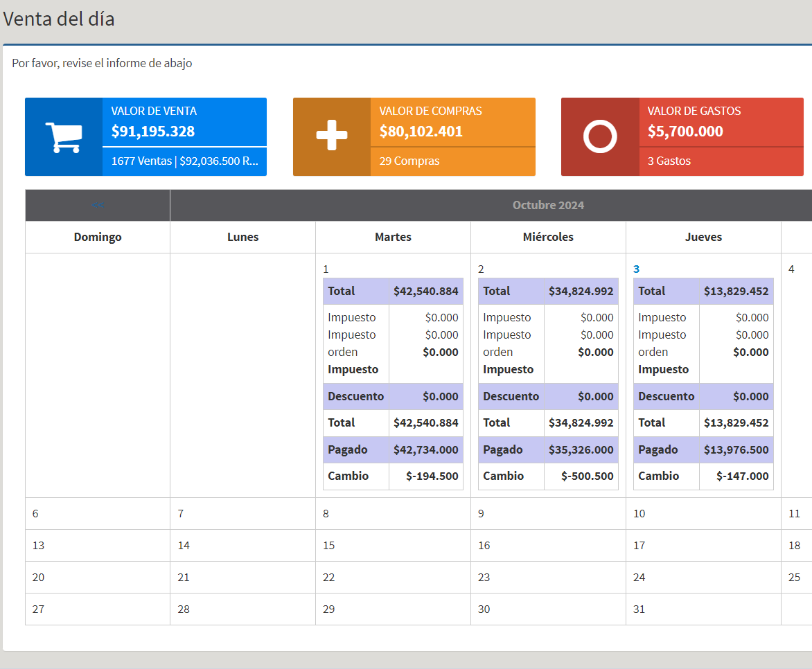The image size is (812, 669).
Task: Select the Valor de Gastos amount $5,700.000
Action: [x=685, y=132]
